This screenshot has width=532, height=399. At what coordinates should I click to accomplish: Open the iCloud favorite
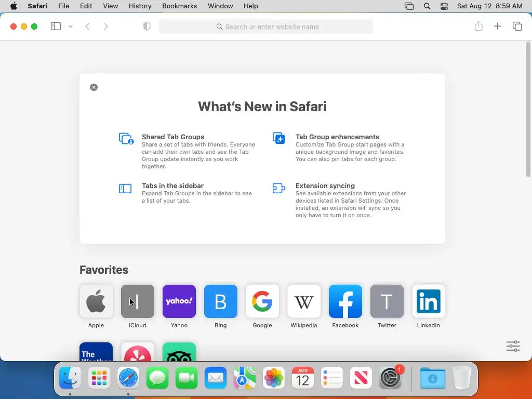[x=137, y=301]
